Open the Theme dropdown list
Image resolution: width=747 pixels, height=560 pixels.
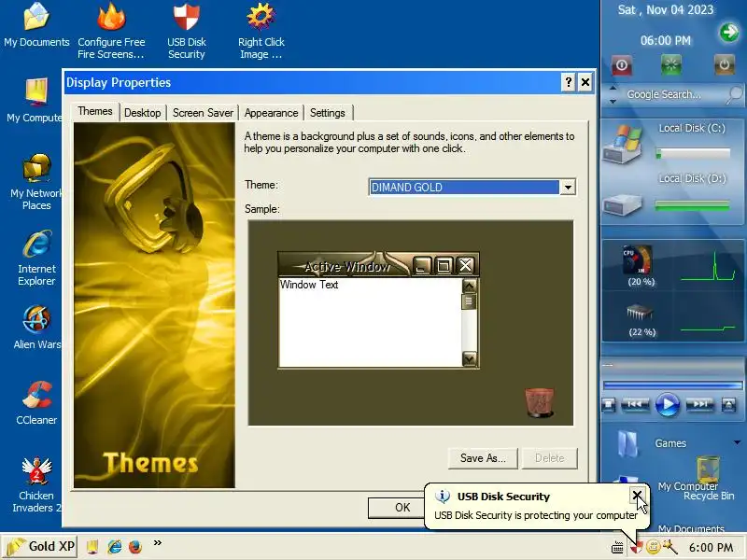click(x=568, y=188)
